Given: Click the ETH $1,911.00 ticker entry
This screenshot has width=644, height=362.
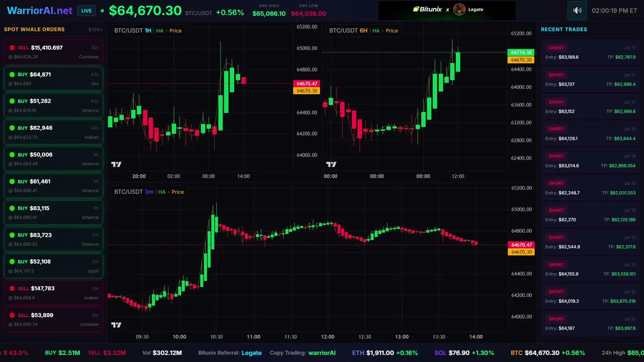Looking at the screenshot, I should 385,353.
